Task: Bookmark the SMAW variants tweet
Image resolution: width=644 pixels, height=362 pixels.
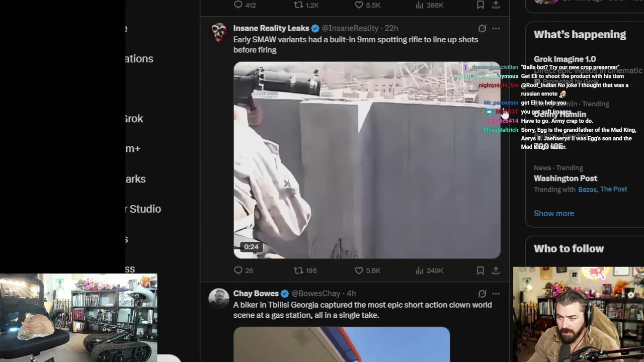Action: point(480,270)
